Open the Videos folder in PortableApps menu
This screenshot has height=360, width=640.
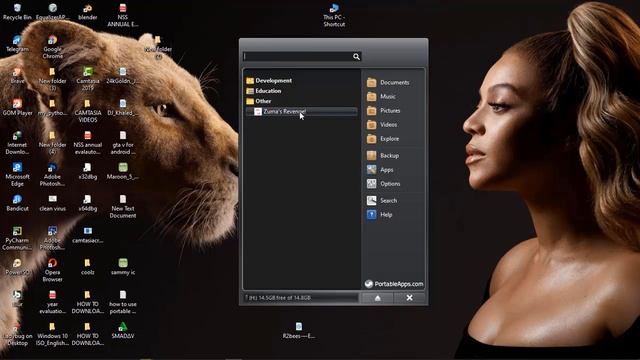382,125
